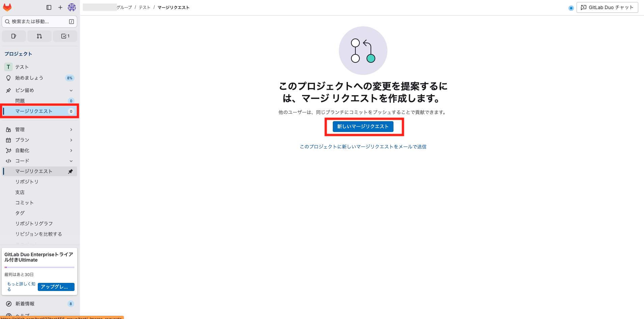Click the trial progress bar
The height and width of the screenshot is (319, 644).
(x=39, y=267)
